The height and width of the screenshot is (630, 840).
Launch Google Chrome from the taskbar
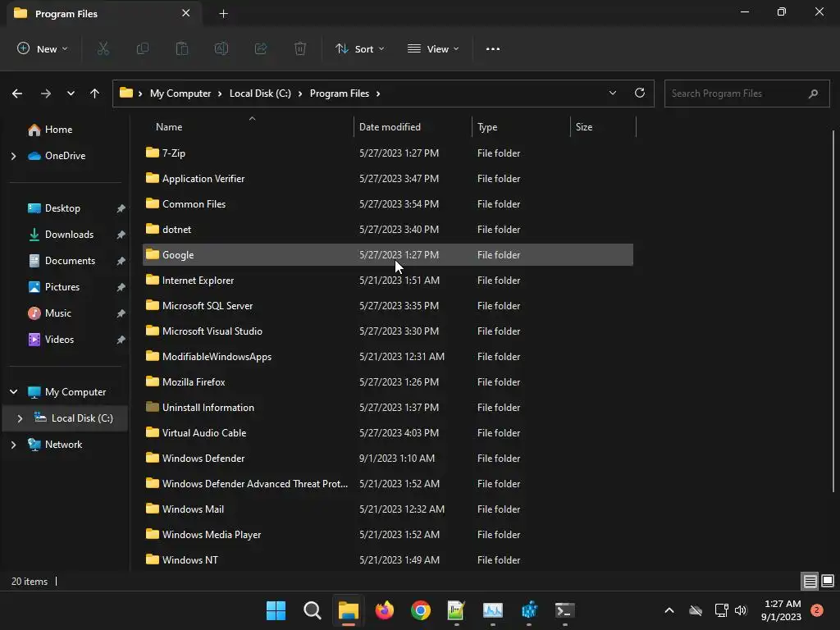(x=421, y=610)
